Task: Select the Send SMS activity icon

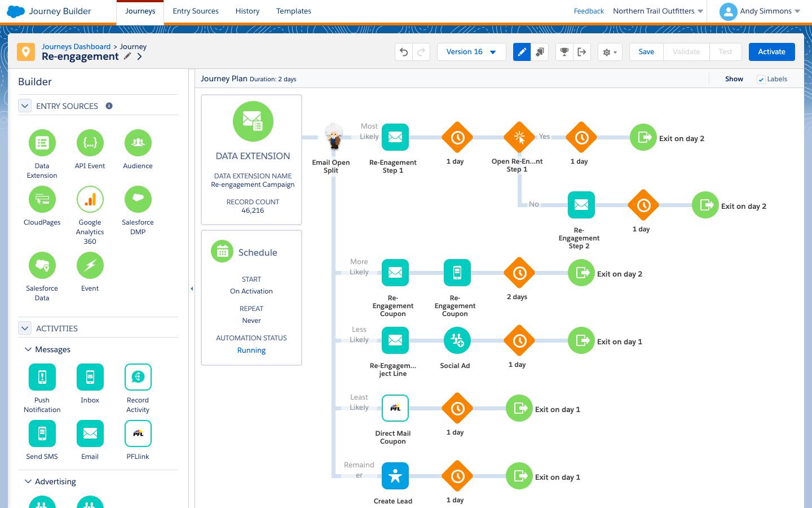Action: [42, 433]
